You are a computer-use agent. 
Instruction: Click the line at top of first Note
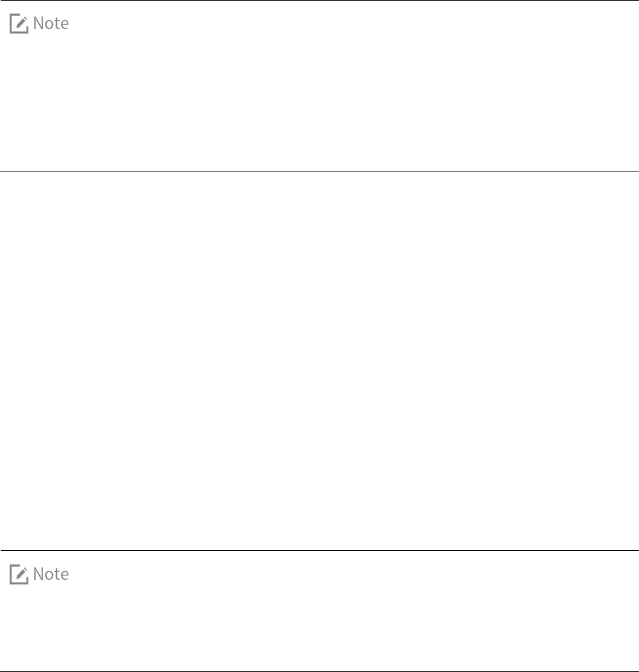[x=319, y=1]
